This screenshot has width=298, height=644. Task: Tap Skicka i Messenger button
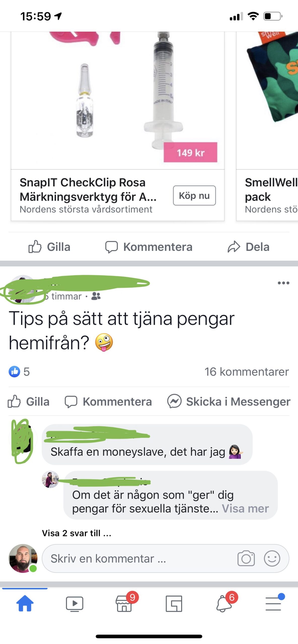[x=229, y=401]
